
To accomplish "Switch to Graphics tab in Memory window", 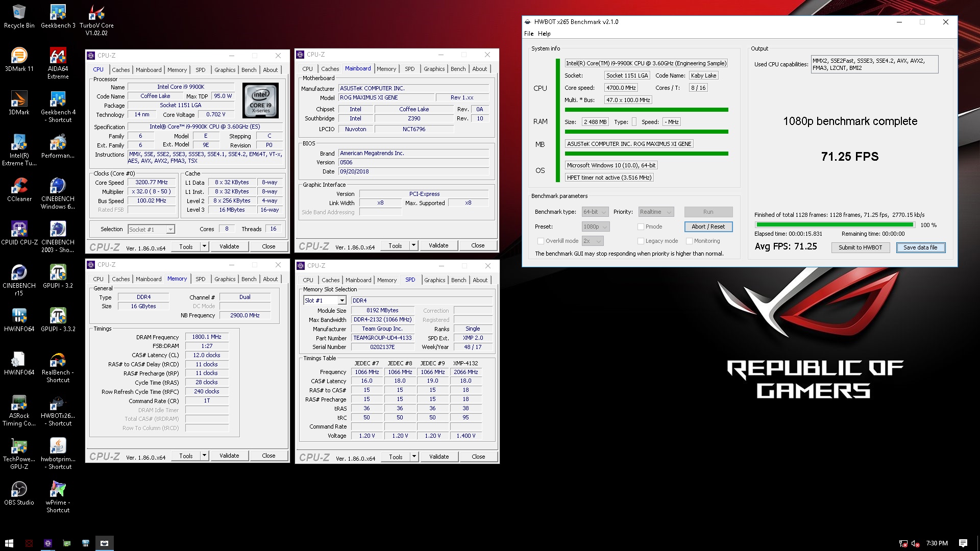I will point(225,279).
